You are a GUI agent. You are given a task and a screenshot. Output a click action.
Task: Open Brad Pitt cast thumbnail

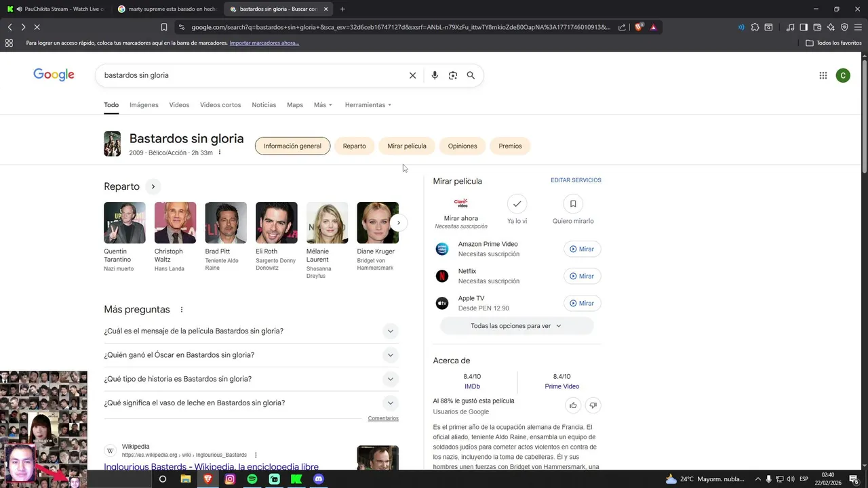coord(226,222)
